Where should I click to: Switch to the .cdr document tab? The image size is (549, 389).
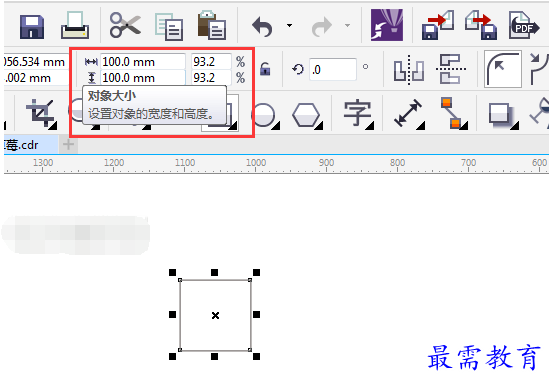31,145
